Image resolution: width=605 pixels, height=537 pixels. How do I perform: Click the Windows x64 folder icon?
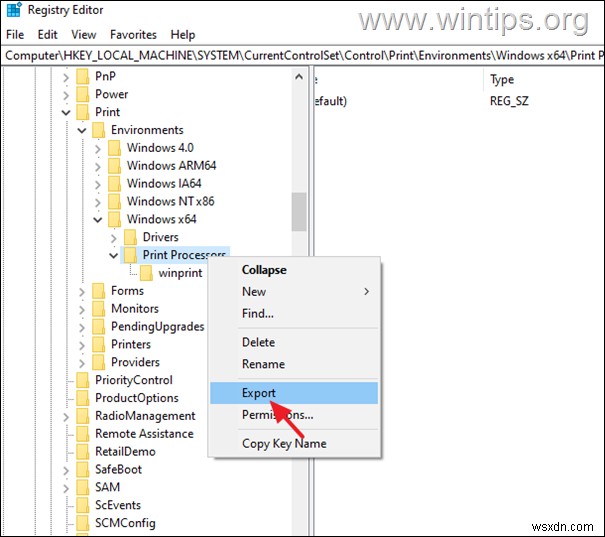114,219
